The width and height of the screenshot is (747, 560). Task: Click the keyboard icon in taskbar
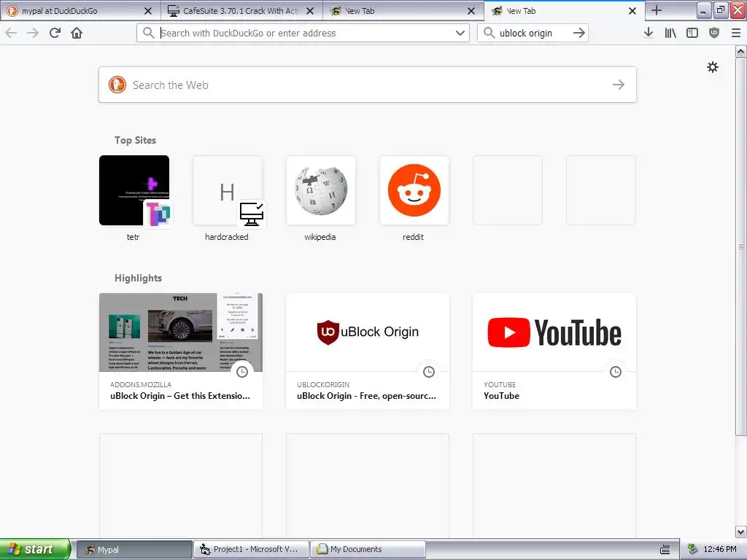coord(665,550)
